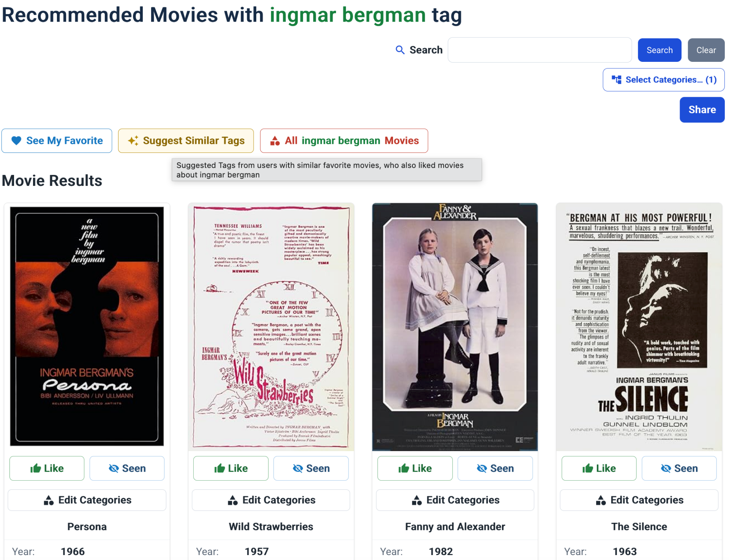The height and width of the screenshot is (560, 729).
Task: Like the movie The Silence
Action: point(599,468)
